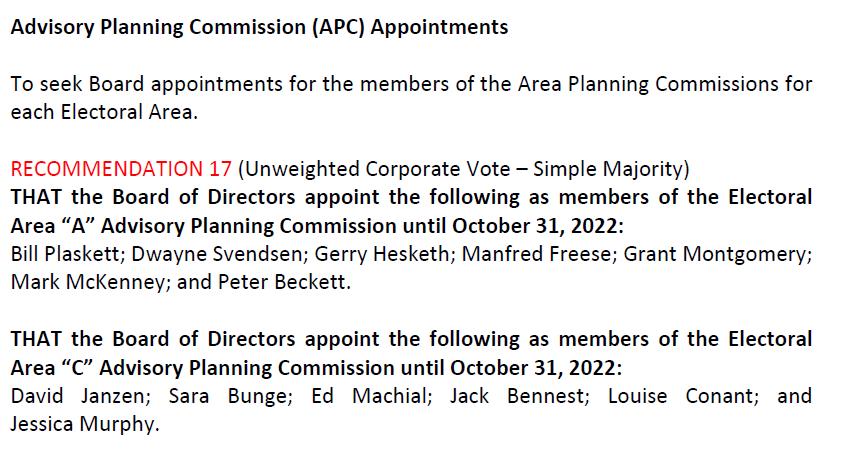Click the name Peter Beckett

pos(282,282)
